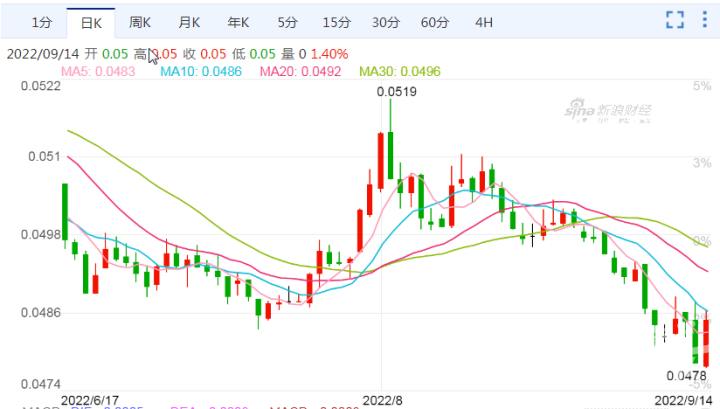Viewport: 720px width, 409px height.
Task: Select the 60分 interval tab
Action: (434, 22)
